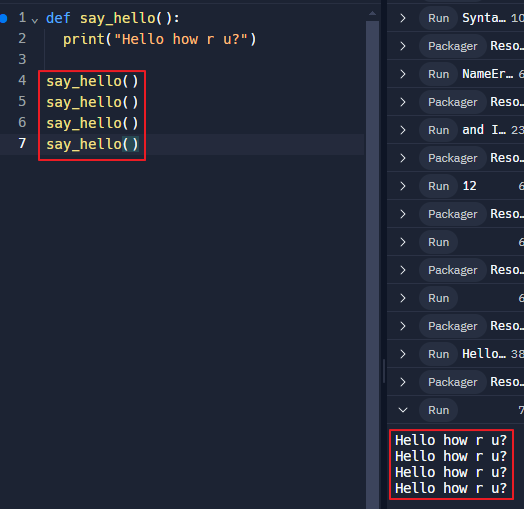Click the Run badge of the expanded entry
The image size is (524, 509).
click(x=438, y=410)
